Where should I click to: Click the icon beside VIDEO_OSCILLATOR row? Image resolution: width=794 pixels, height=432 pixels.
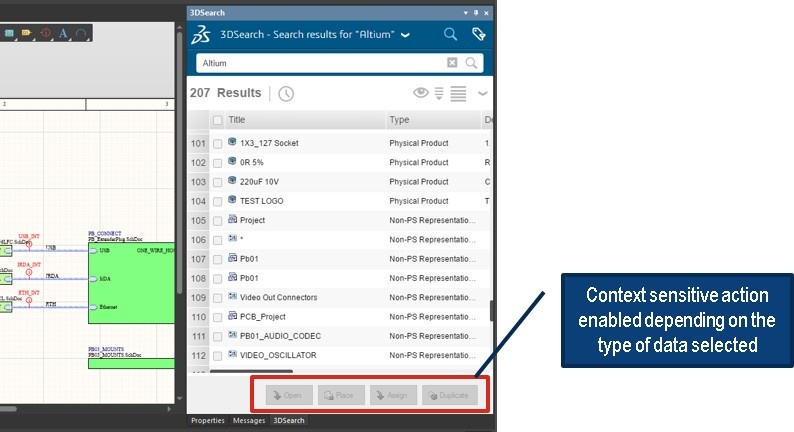click(232, 354)
